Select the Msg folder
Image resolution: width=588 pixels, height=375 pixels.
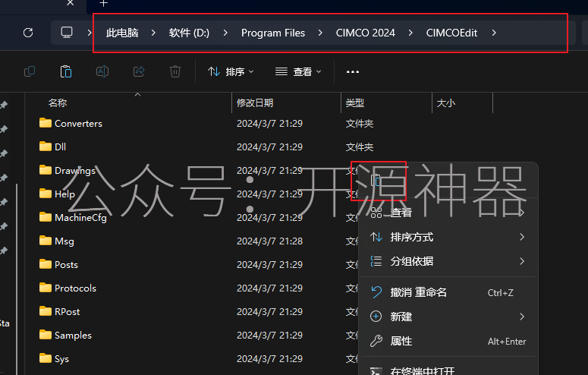tap(64, 241)
